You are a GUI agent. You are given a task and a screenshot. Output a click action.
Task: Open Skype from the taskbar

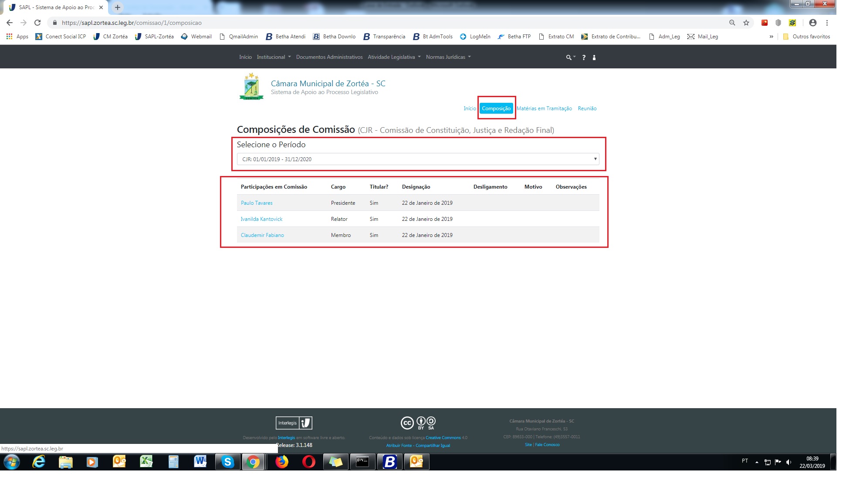227,462
